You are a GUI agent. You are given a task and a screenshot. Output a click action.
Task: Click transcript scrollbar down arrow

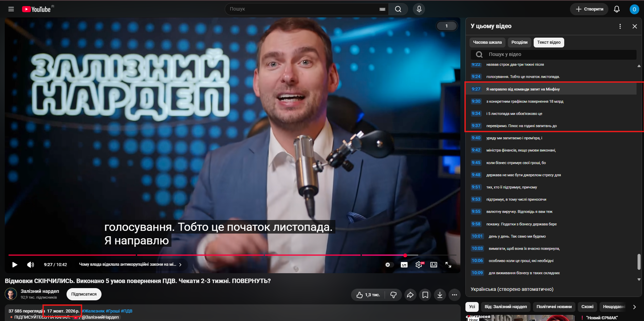639,280
